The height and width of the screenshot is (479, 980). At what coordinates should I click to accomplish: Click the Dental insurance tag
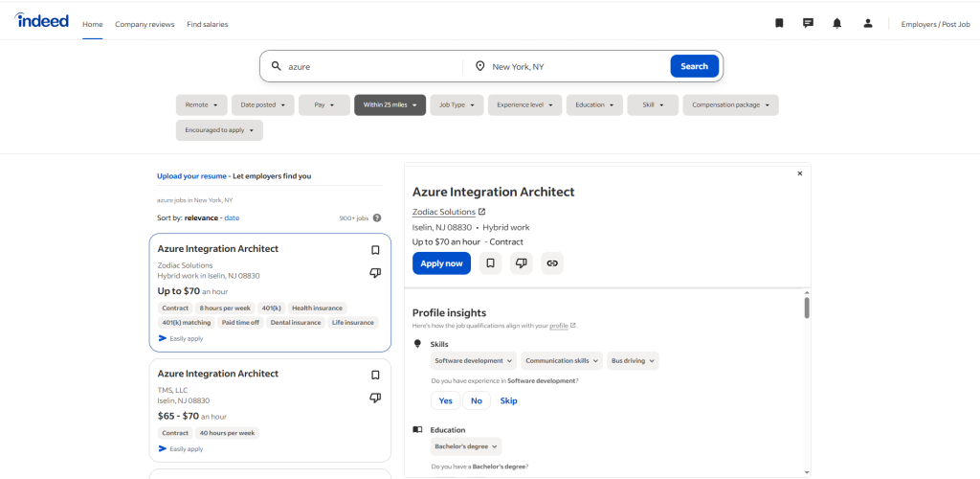297,323
